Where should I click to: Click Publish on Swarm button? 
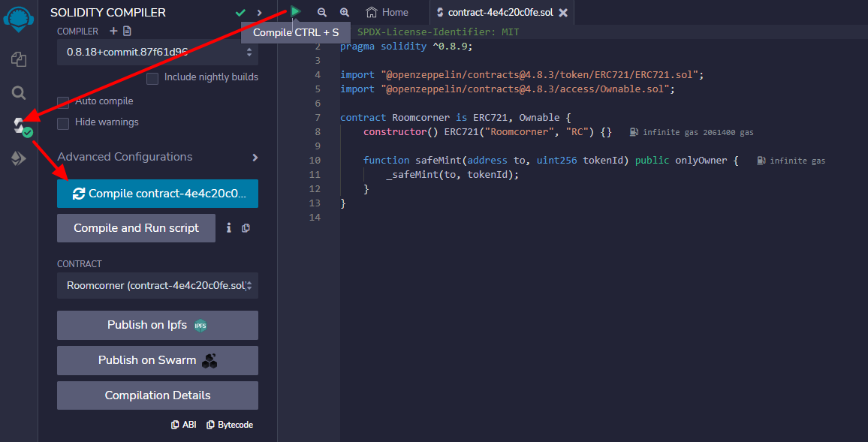[x=158, y=360]
